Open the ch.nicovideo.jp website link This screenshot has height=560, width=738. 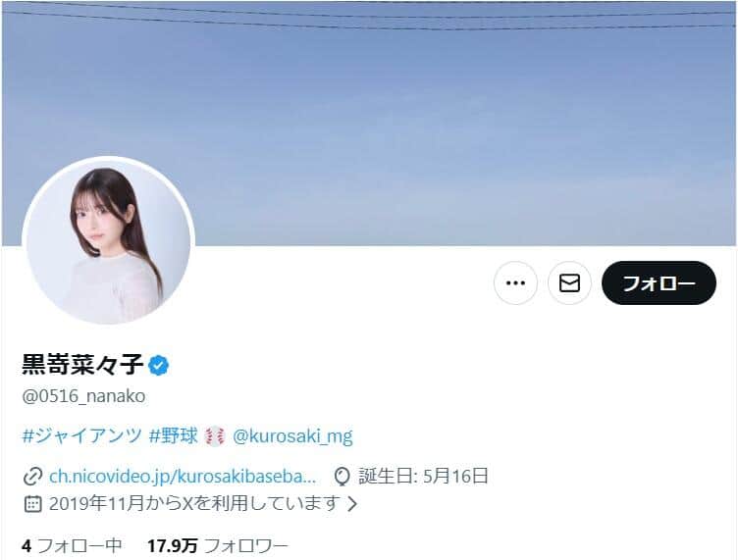pos(183,477)
